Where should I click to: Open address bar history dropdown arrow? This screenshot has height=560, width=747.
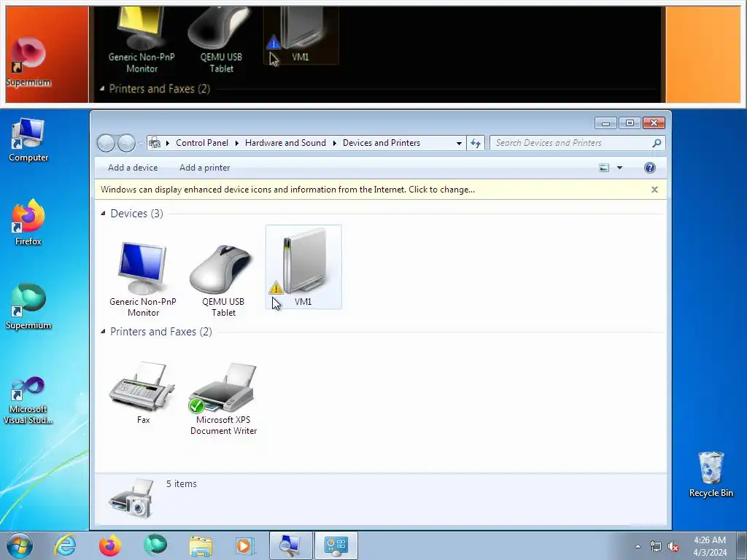point(459,143)
